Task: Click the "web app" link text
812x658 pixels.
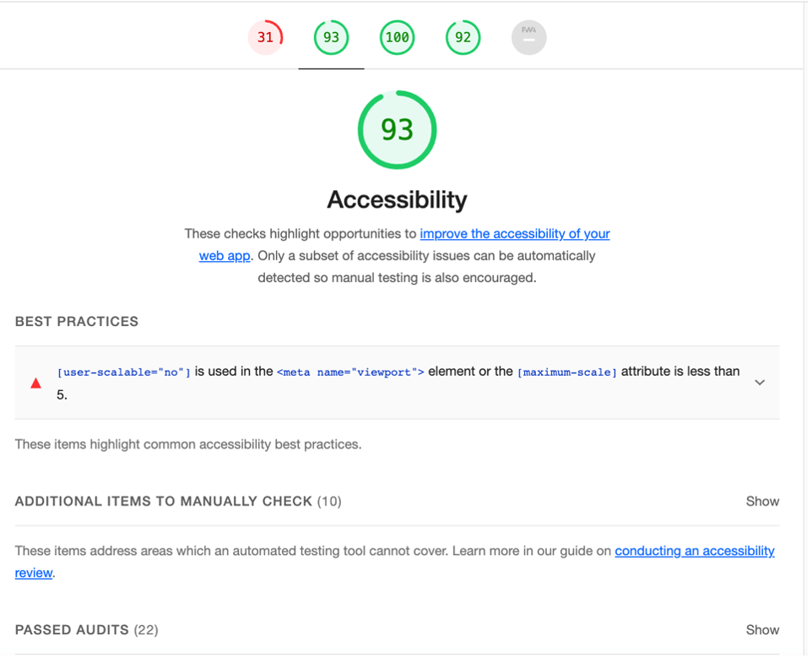Action: [x=225, y=256]
